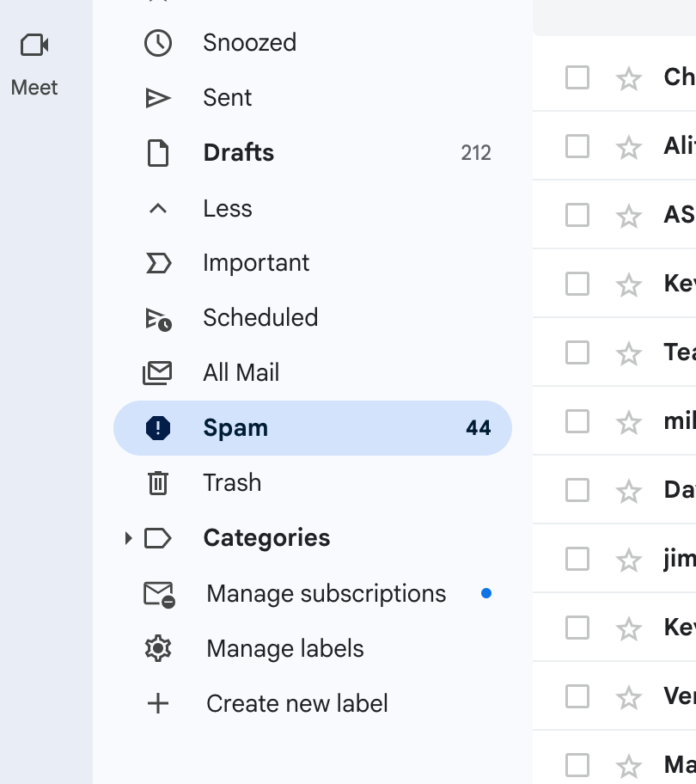696x784 pixels.
Task: Click the Important label arrow icon
Action: (158, 262)
